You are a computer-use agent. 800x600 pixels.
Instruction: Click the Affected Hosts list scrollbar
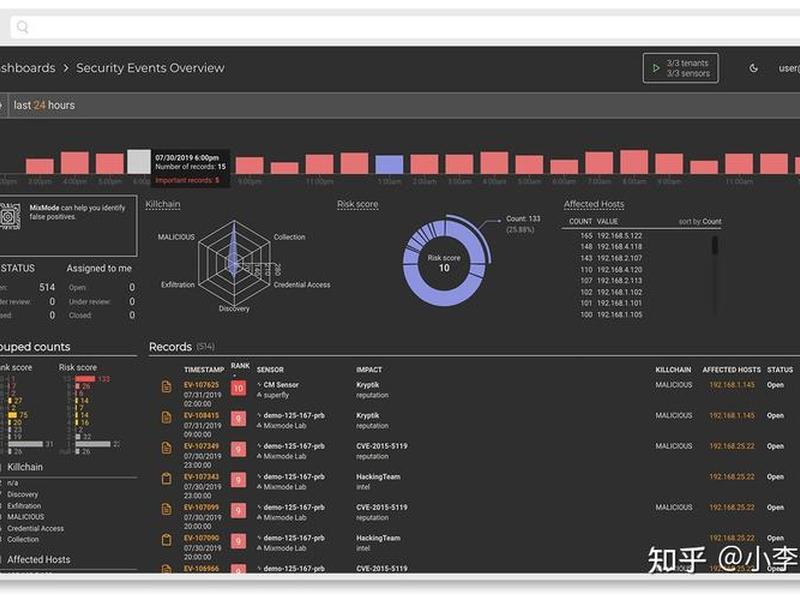[715, 245]
